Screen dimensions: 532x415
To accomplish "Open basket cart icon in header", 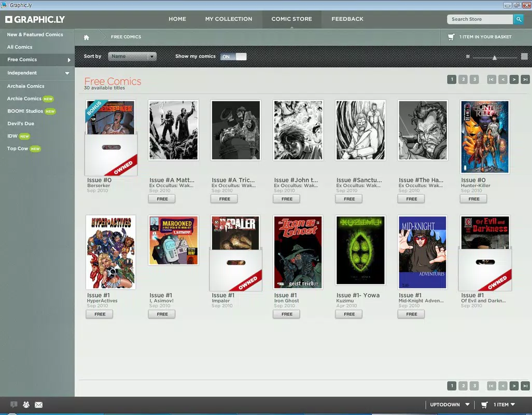I will pos(451,37).
